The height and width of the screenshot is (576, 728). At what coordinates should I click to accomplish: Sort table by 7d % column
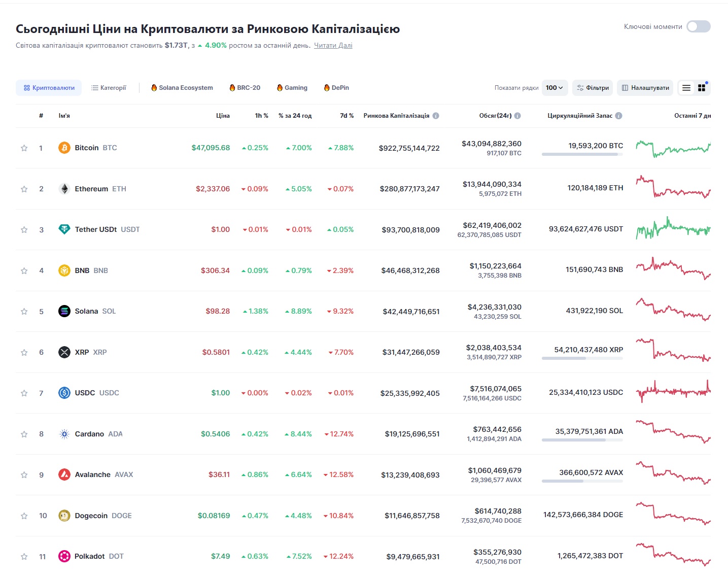click(347, 116)
